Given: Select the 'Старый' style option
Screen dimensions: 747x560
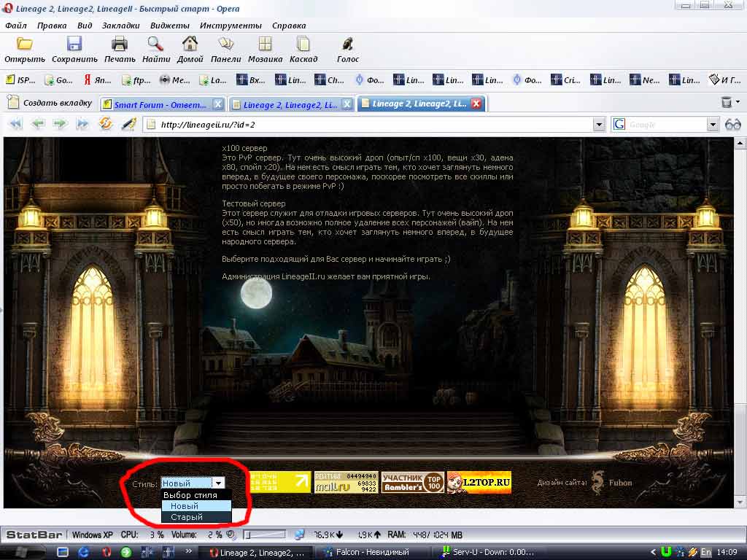Looking at the screenshot, I should click(196, 517).
